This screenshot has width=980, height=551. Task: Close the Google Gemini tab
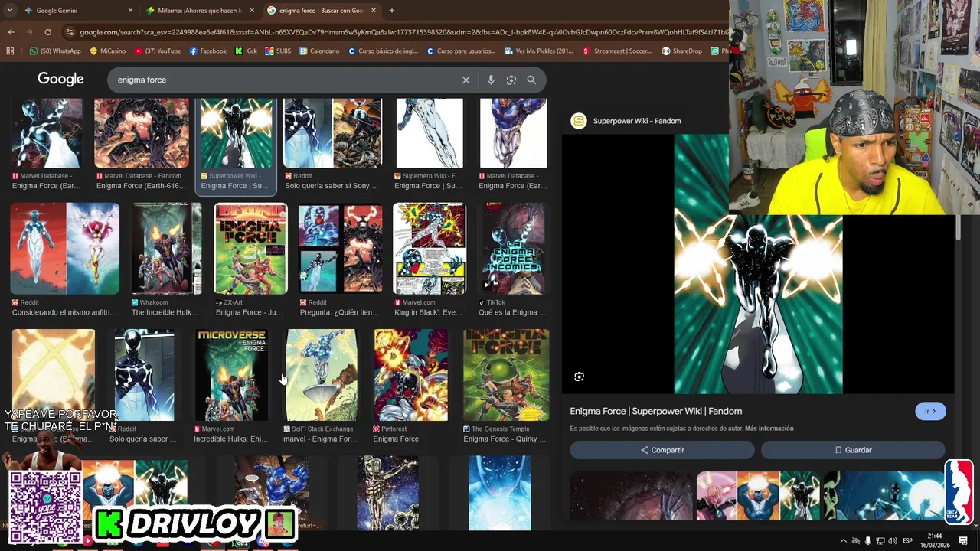click(x=130, y=11)
